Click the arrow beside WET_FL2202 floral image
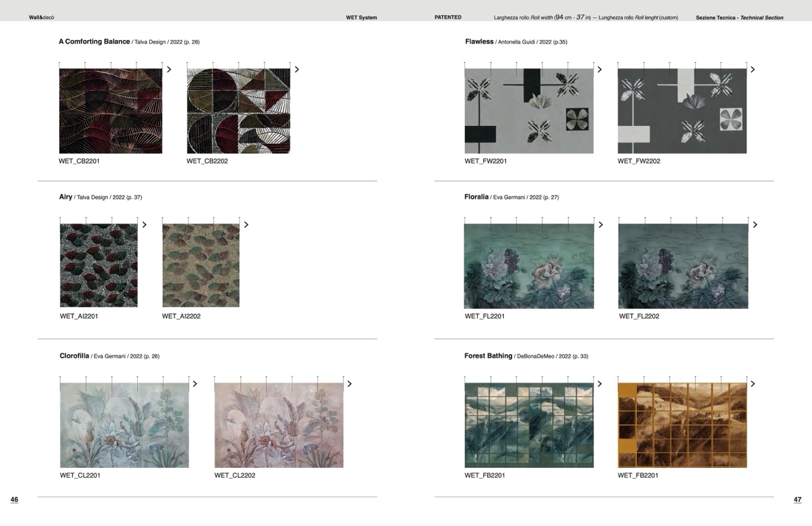This screenshot has height=526, width=812. pos(755,225)
